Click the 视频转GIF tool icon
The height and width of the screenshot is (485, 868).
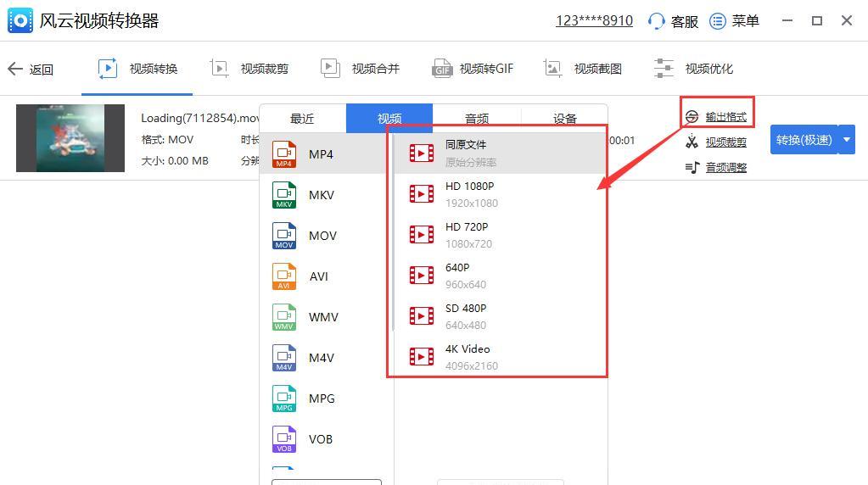442,69
